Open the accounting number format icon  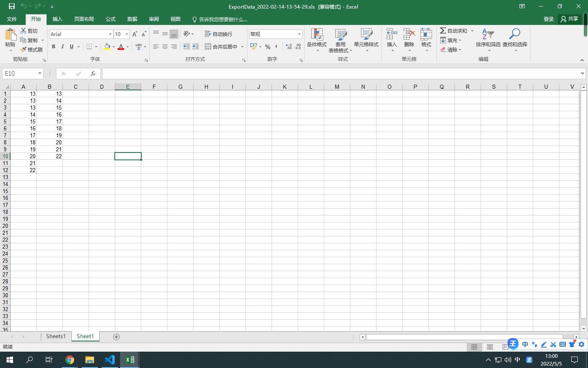pyautogui.click(x=254, y=47)
